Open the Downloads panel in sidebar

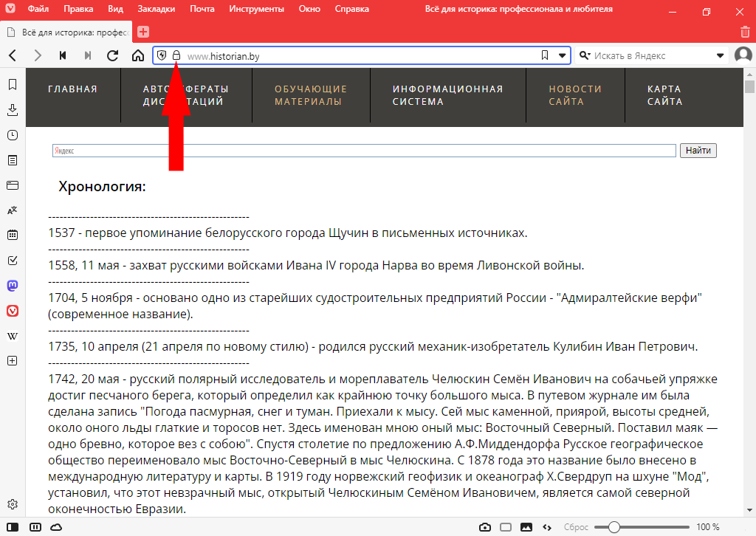tap(13, 110)
